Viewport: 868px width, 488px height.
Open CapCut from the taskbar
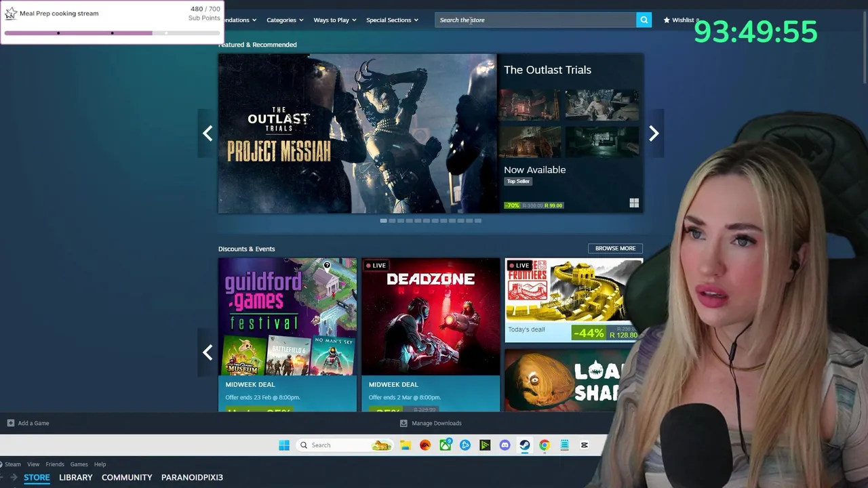point(584,445)
